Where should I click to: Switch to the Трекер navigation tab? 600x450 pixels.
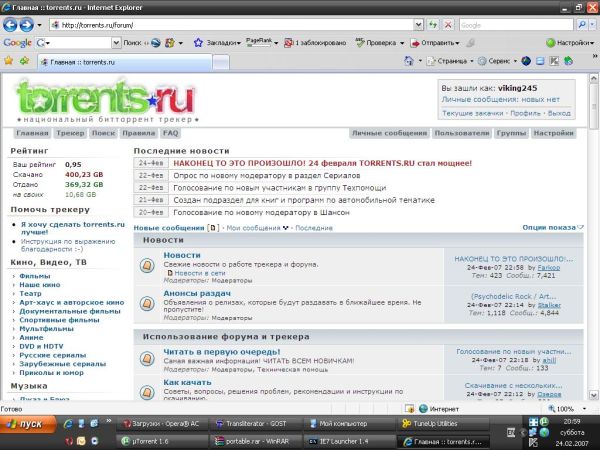pos(70,132)
